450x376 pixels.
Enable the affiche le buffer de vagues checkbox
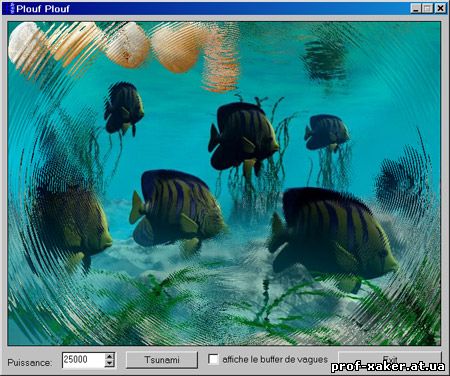213,359
